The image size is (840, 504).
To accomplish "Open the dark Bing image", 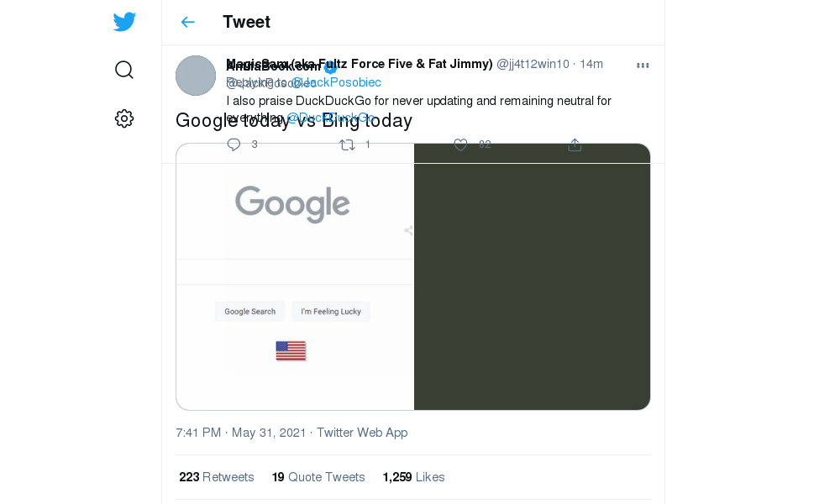I will pos(532,277).
